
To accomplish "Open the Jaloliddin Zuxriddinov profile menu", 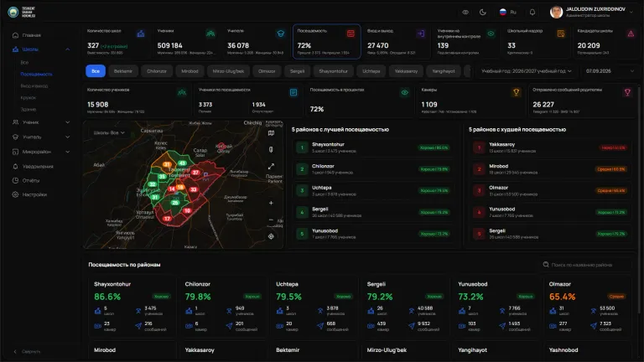I will click(591, 12).
